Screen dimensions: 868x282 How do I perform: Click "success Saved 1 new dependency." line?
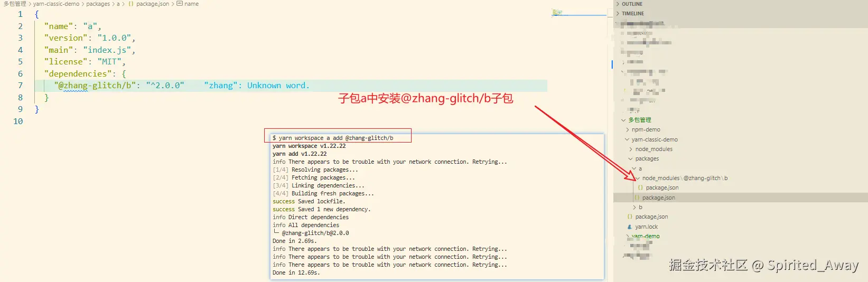321,209
